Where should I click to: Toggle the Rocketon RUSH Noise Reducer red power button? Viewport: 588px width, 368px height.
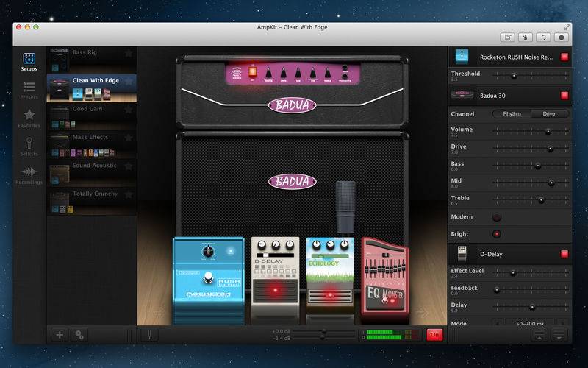(x=564, y=57)
